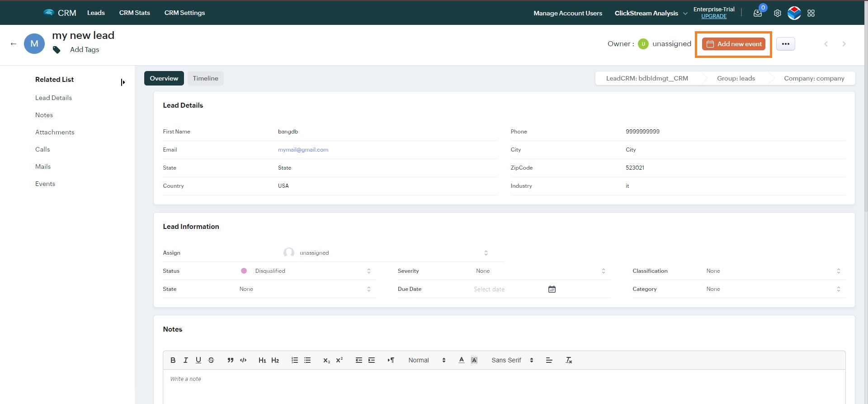The image size is (868, 404).
Task: Open the Assign owner dropdown
Action: pyautogui.click(x=386, y=253)
